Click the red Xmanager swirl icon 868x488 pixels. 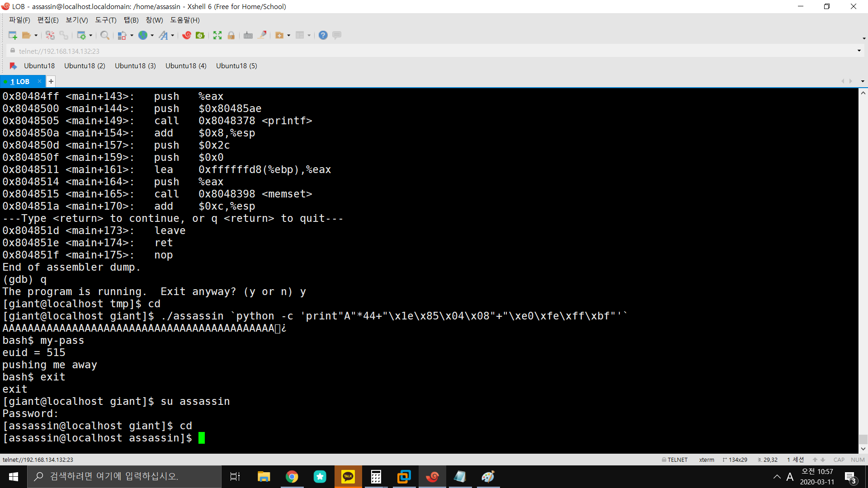click(187, 35)
